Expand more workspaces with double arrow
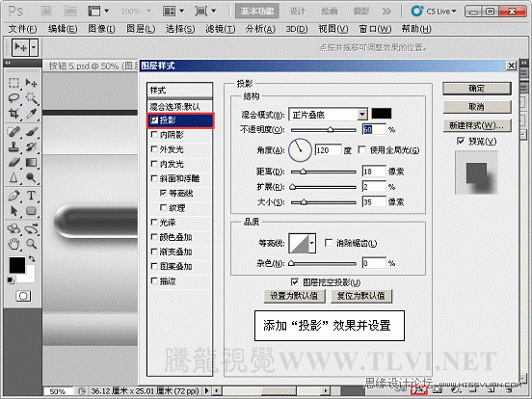 point(386,12)
